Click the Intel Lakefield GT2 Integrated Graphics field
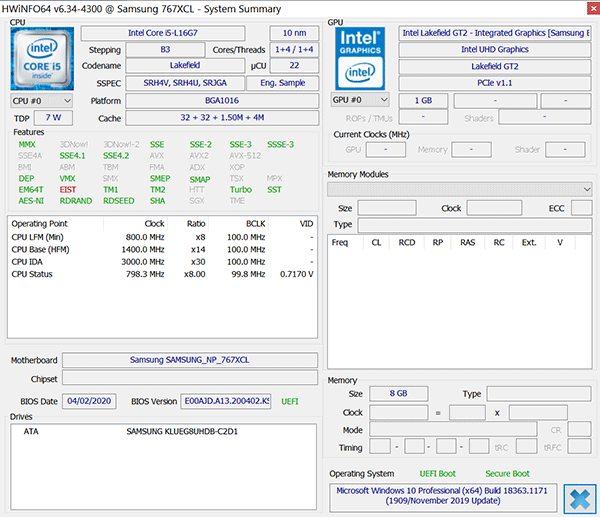 495,33
